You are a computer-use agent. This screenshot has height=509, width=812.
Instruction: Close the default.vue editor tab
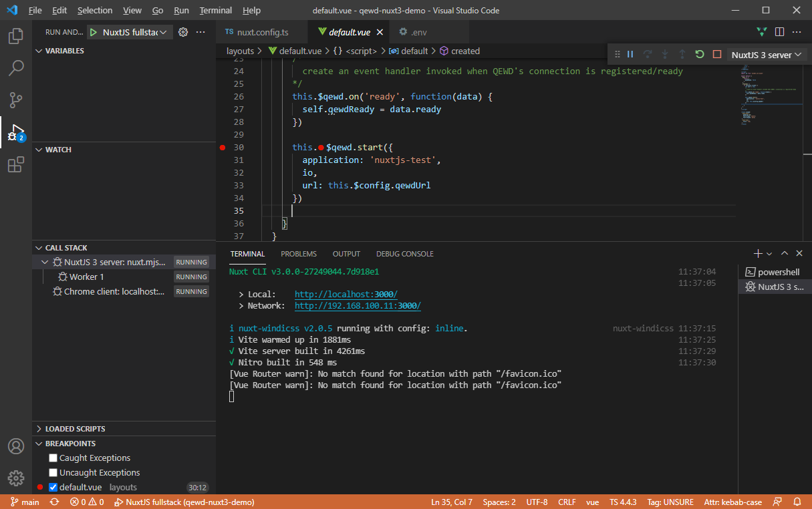(x=381, y=32)
